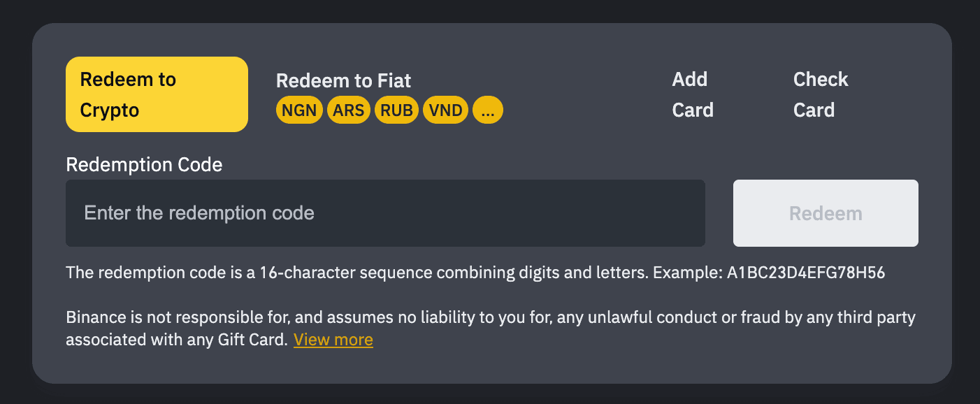Pick the RUB currency badge
The image size is (980, 404).
(x=397, y=110)
